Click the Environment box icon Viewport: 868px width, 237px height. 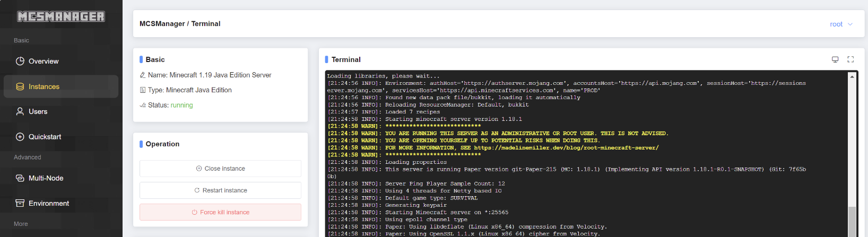click(20, 203)
